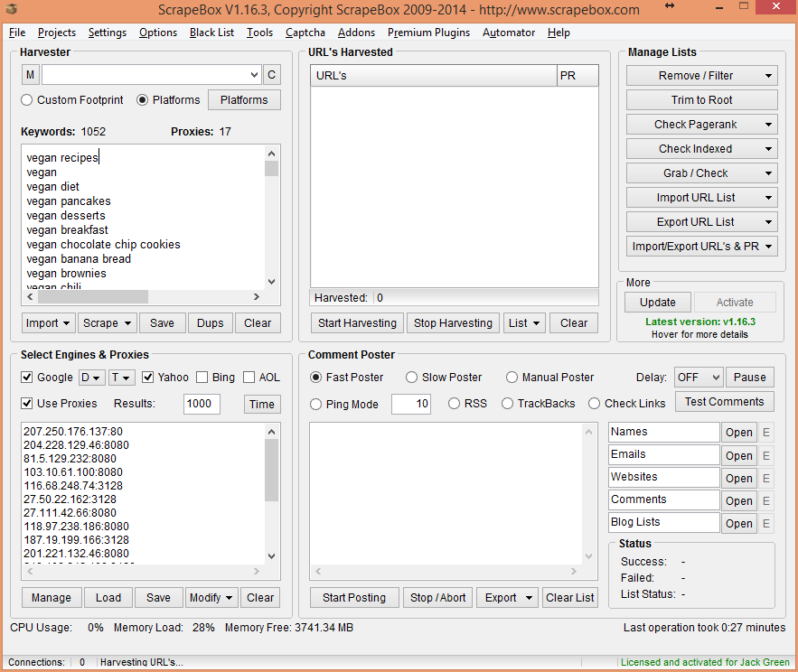Open the Addons menu
Viewport: 798px width, 672px height.
point(356,33)
